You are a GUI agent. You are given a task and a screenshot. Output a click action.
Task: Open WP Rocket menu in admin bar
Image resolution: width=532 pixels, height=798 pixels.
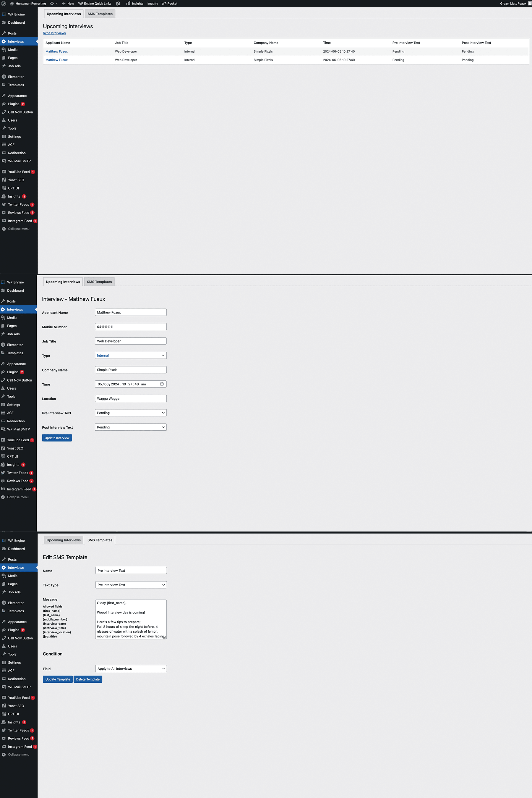tap(169, 3)
